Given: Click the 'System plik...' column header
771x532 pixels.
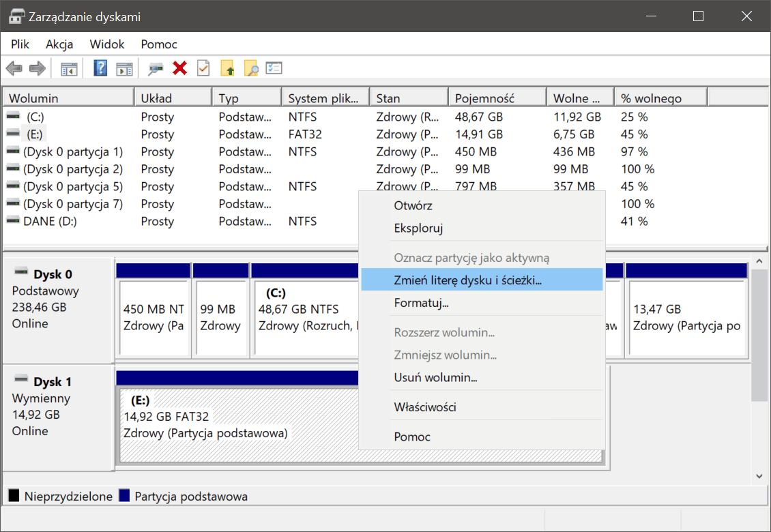Looking at the screenshot, I should (324, 98).
